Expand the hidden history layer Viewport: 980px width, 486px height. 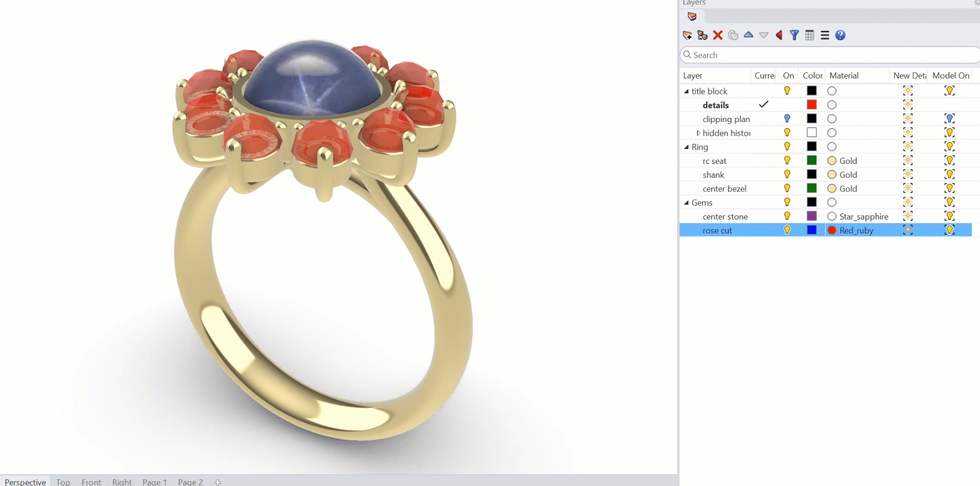(x=698, y=133)
